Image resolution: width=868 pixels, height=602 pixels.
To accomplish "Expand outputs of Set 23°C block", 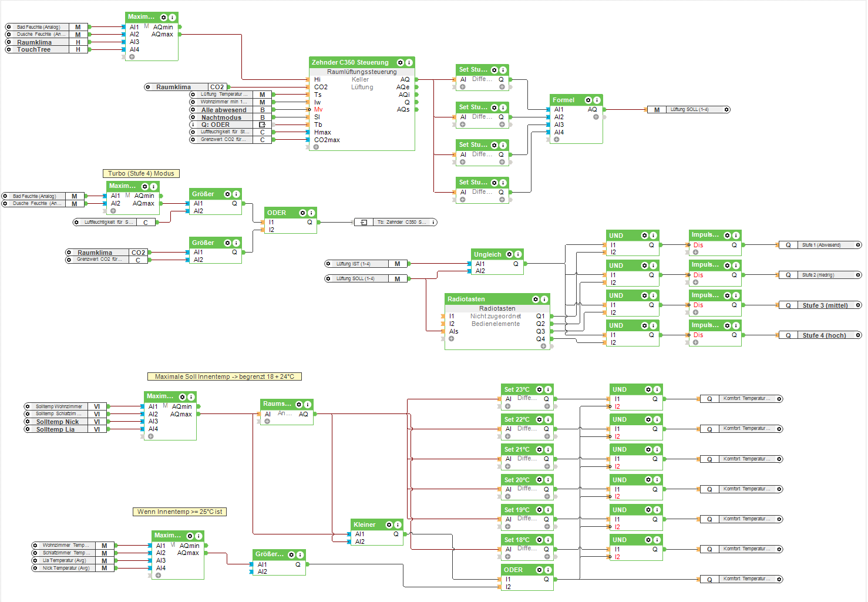I will [547, 406].
